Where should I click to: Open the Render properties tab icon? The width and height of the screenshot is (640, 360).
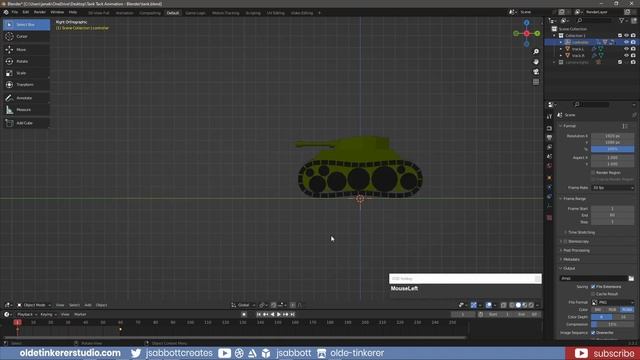[549, 128]
